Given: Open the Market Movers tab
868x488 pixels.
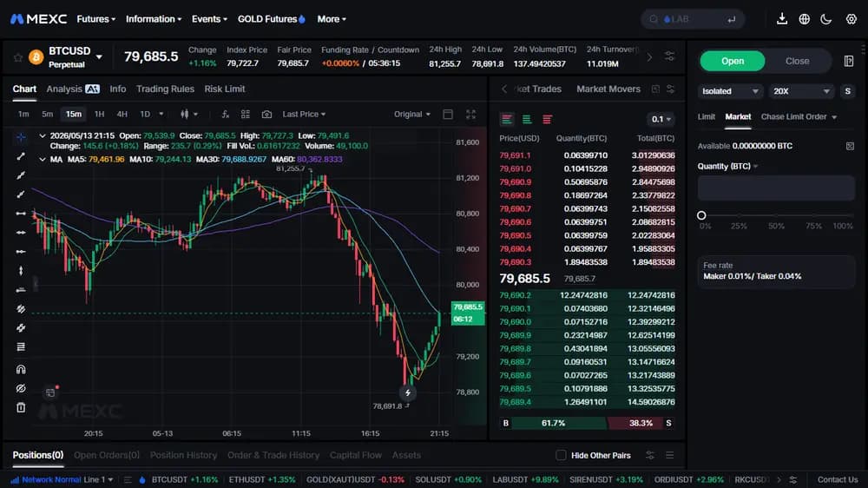Looking at the screenshot, I should point(608,89).
